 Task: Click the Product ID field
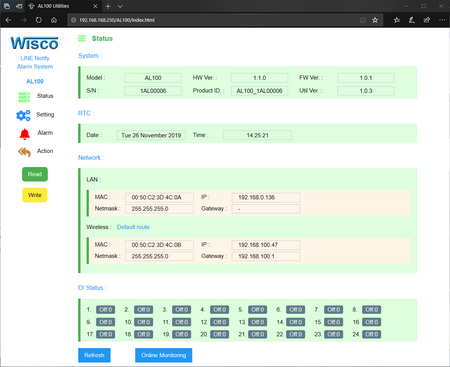(259, 91)
